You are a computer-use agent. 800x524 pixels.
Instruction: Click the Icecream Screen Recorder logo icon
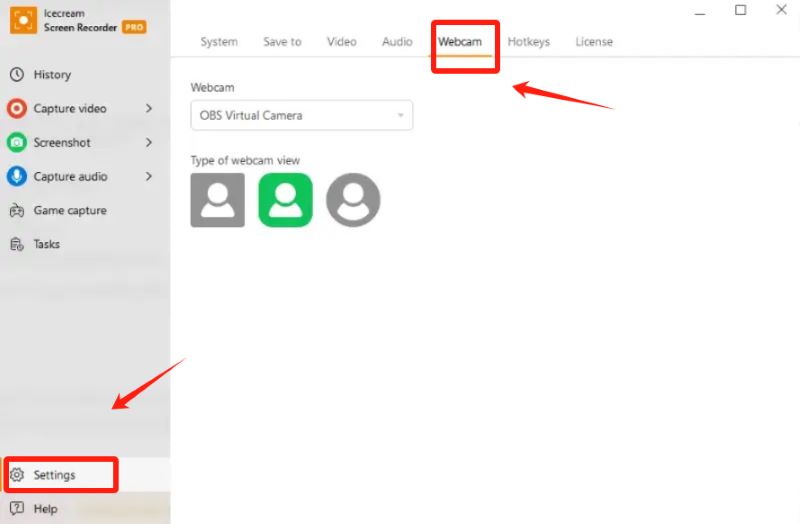23,20
